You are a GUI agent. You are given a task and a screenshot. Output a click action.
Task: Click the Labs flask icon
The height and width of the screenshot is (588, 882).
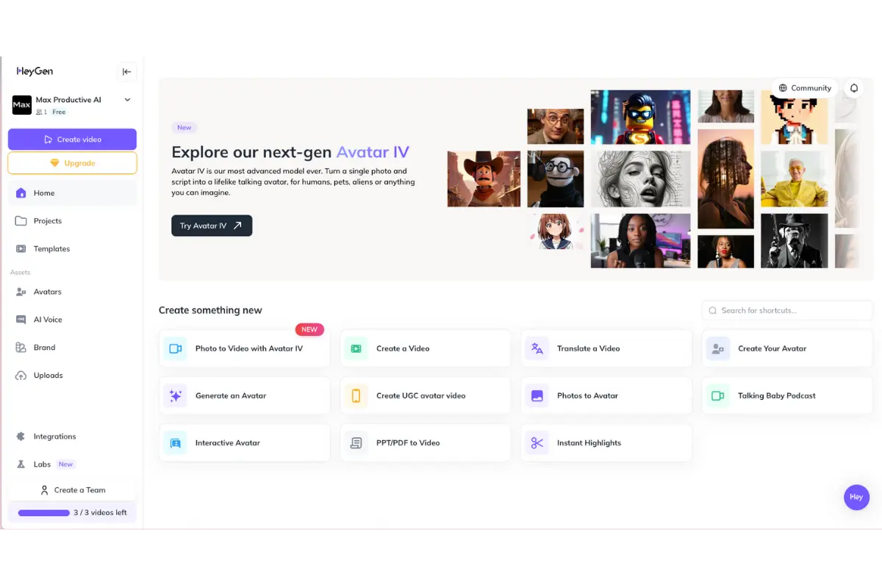coord(21,465)
